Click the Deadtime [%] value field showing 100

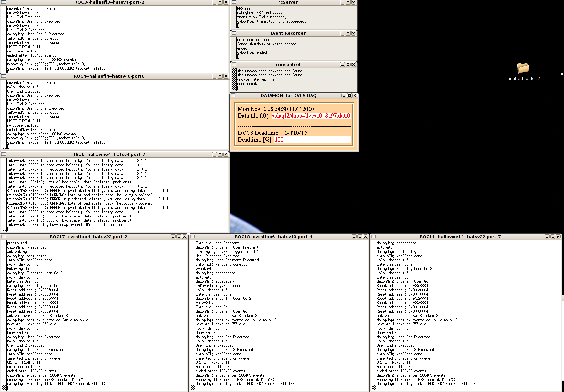pos(312,140)
